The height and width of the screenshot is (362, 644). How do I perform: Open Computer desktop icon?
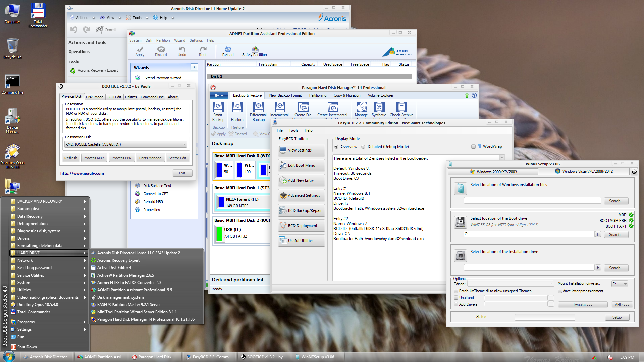(x=12, y=14)
